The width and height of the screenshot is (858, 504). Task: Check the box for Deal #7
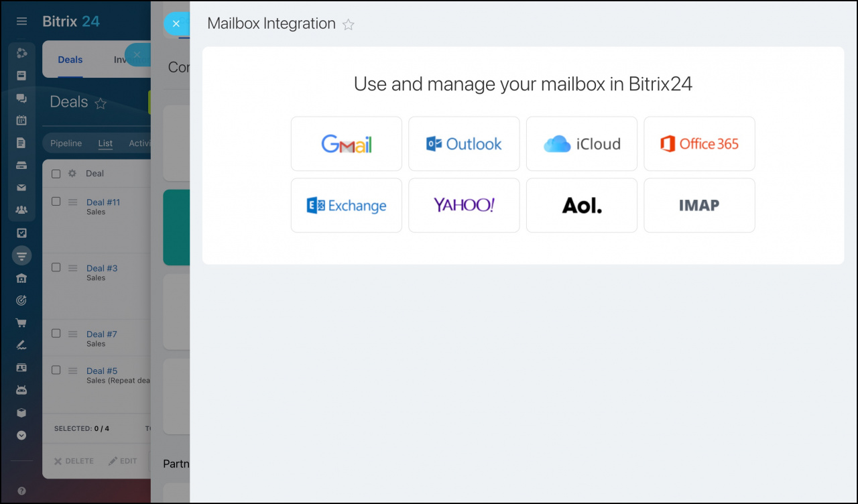(x=56, y=333)
